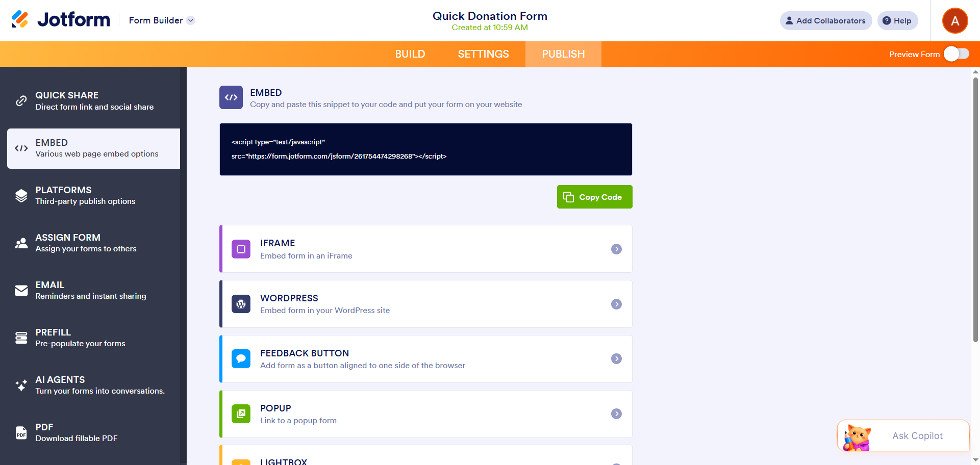Open Quick Share in the sidebar
980x465 pixels.
[x=93, y=101]
